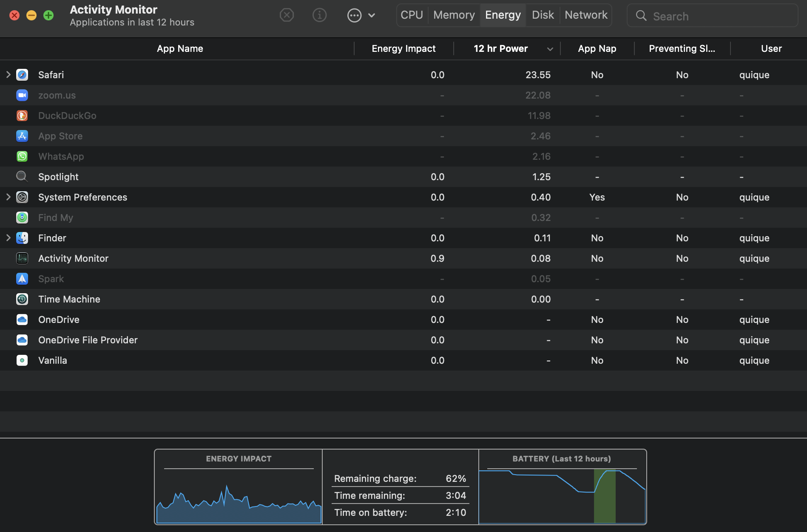
Task: Open the more-actions dropdown arrow
Action: pyautogui.click(x=372, y=16)
